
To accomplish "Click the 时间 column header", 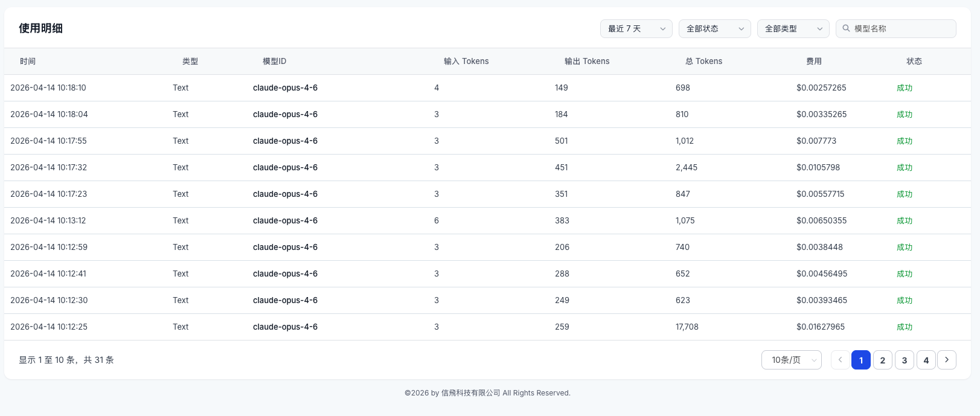I will pos(28,62).
